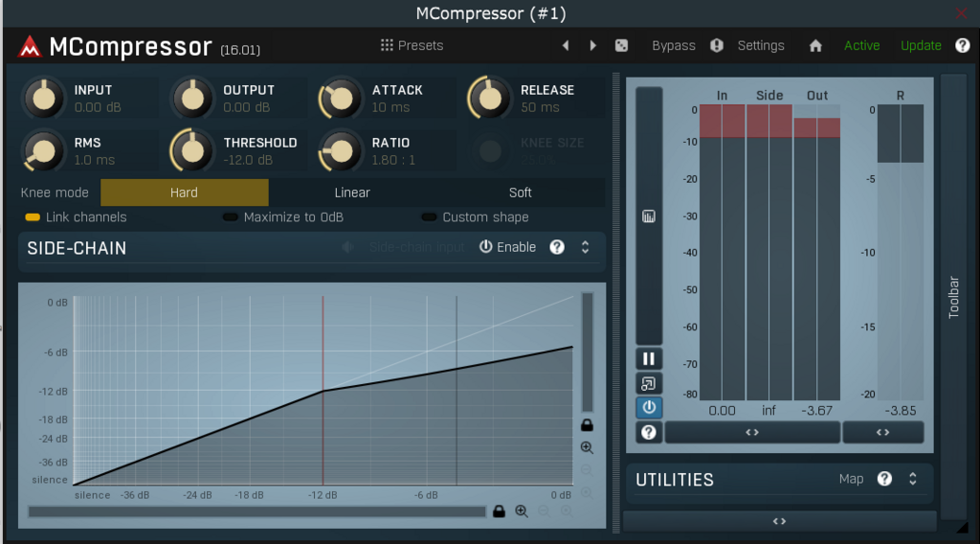Open the top-right help question mark
Screen dimensions: 980x544
(x=963, y=46)
